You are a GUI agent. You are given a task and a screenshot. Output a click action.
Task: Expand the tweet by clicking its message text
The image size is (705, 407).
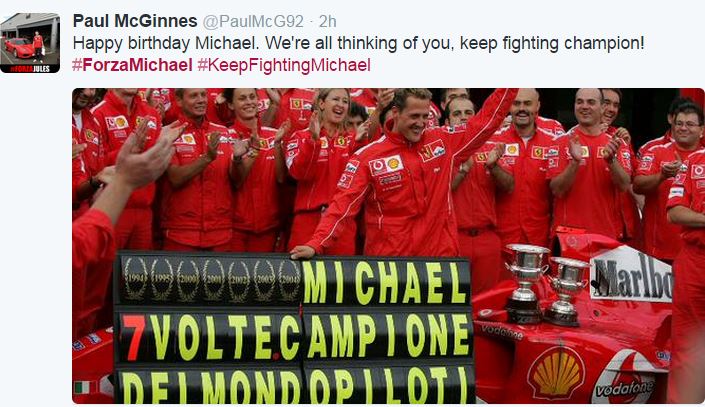tap(358, 43)
